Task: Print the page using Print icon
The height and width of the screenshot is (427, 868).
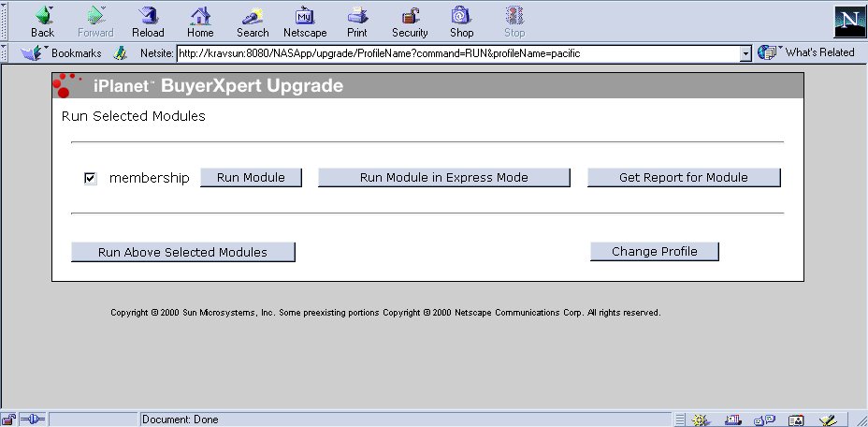Action: coord(357,22)
